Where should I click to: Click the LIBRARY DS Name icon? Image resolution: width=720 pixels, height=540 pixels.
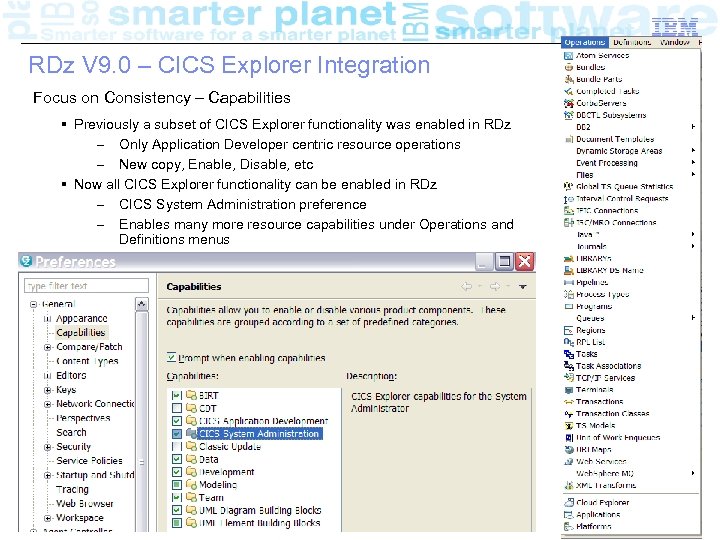pos(568,270)
